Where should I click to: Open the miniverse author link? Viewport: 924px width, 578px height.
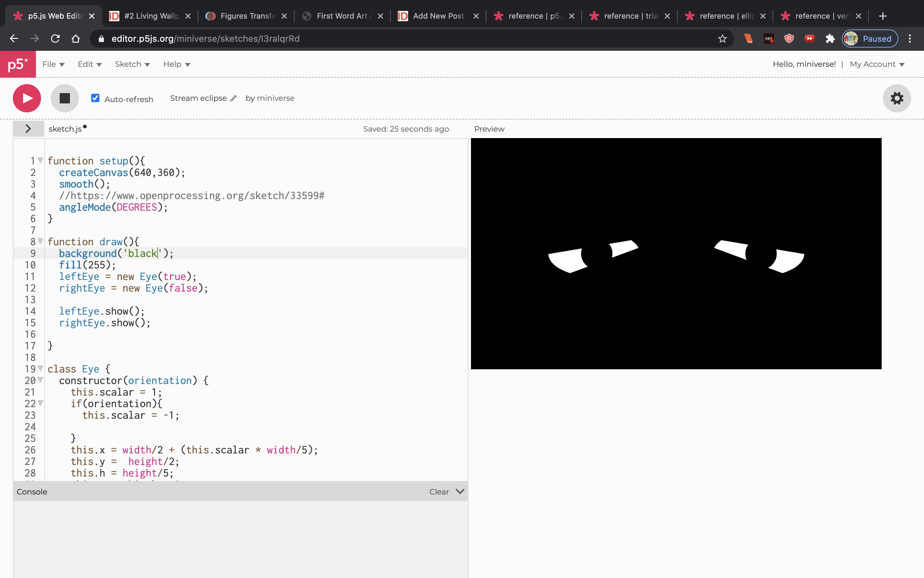tap(275, 98)
